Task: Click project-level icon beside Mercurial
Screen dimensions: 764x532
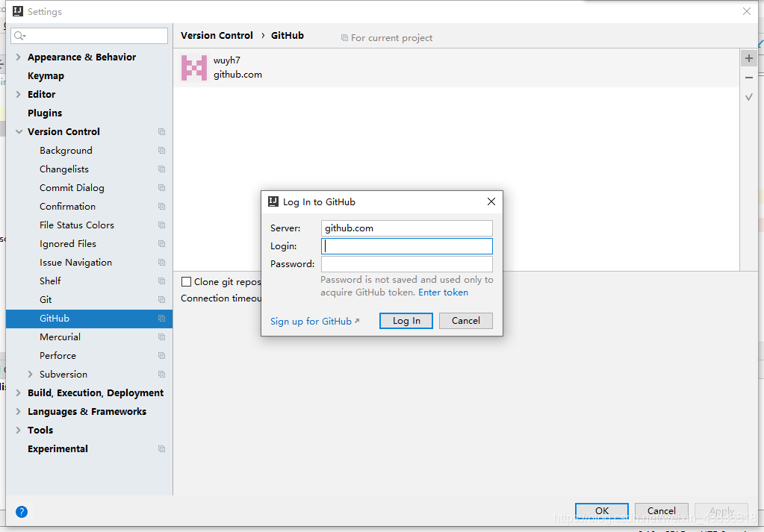Action: [x=162, y=337]
